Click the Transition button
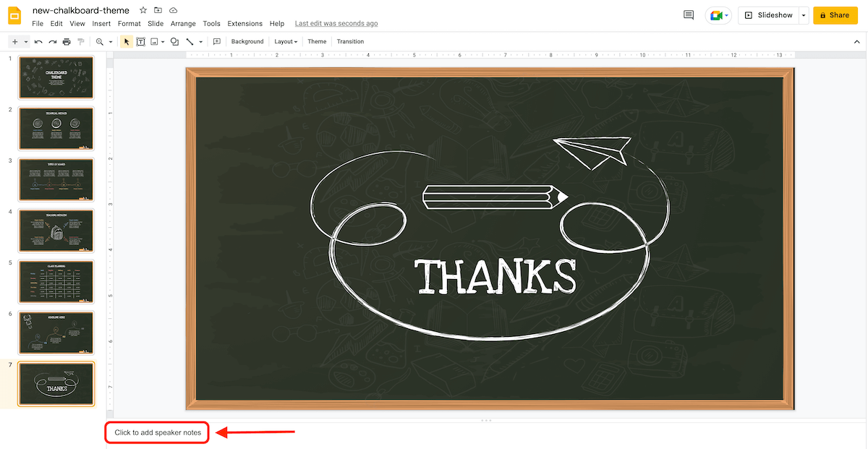Screen dimensions: 868x449 [350, 42]
